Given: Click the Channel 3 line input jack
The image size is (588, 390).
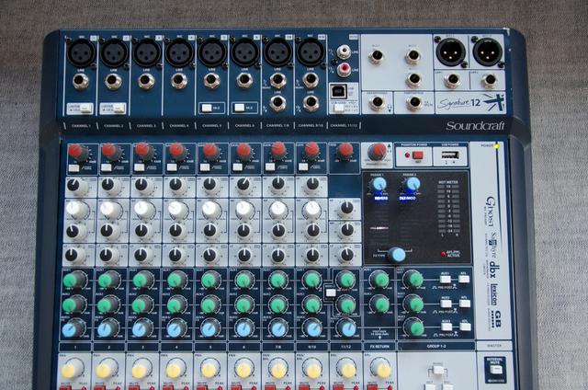Looking at the screenshot, I should coord(147,81).
